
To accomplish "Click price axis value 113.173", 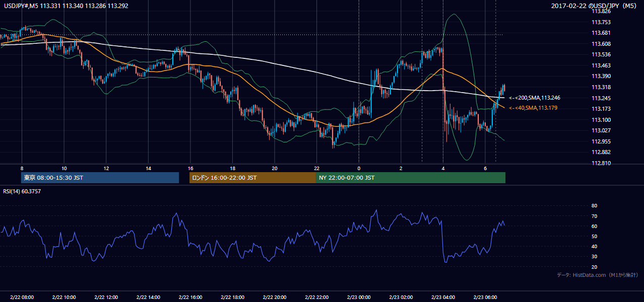I will [x=602, y=109].
